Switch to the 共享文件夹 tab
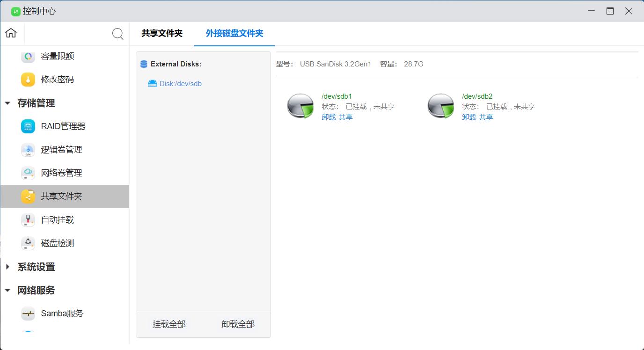 pos(162,34)
